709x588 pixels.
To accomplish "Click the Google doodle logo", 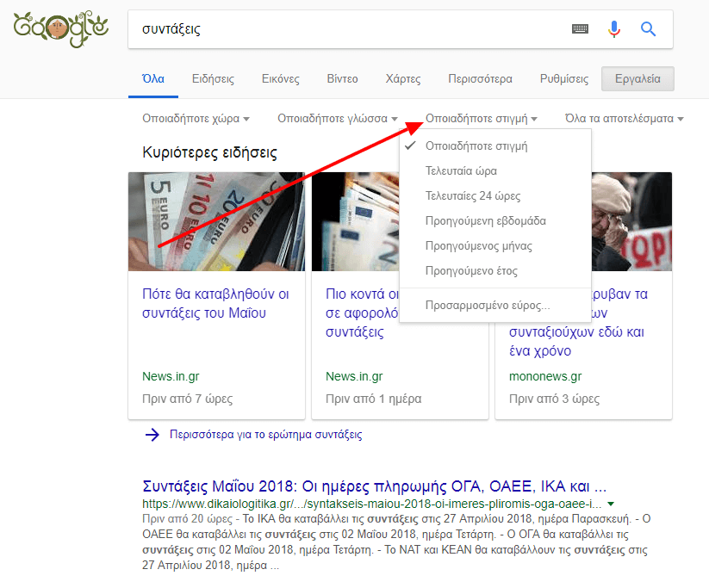I will (59, 29).
